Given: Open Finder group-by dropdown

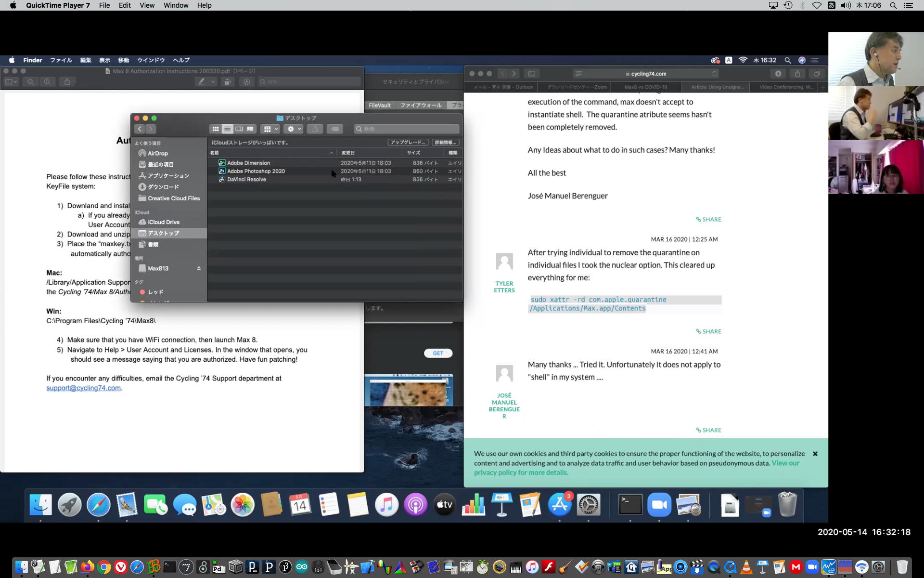Looking at the screenshot, I should coord(270,129).
